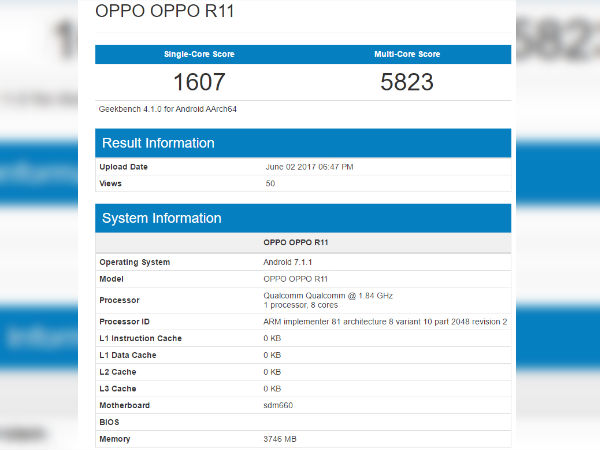Select the L3 Cache label
600x450 pixels.
coord(118,389)
